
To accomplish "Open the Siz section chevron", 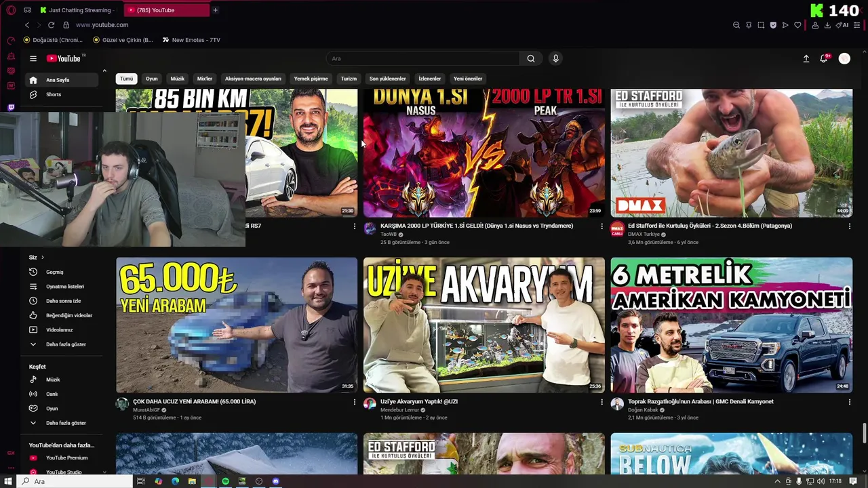I will [x=42, y=258].
